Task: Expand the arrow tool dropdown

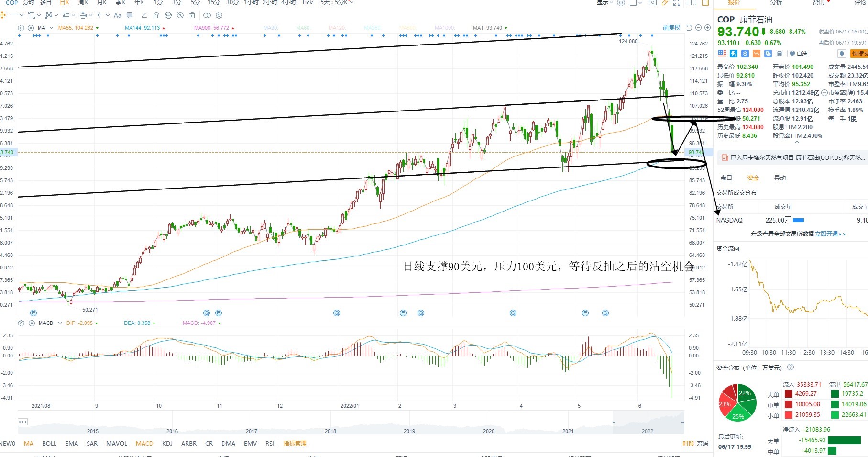Action: pos(108,15)
